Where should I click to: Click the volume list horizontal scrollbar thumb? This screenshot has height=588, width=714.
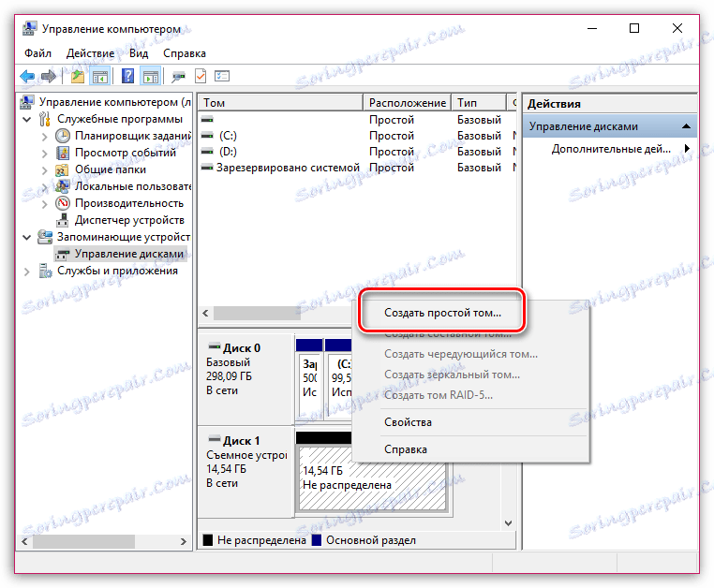click(257, 313)
